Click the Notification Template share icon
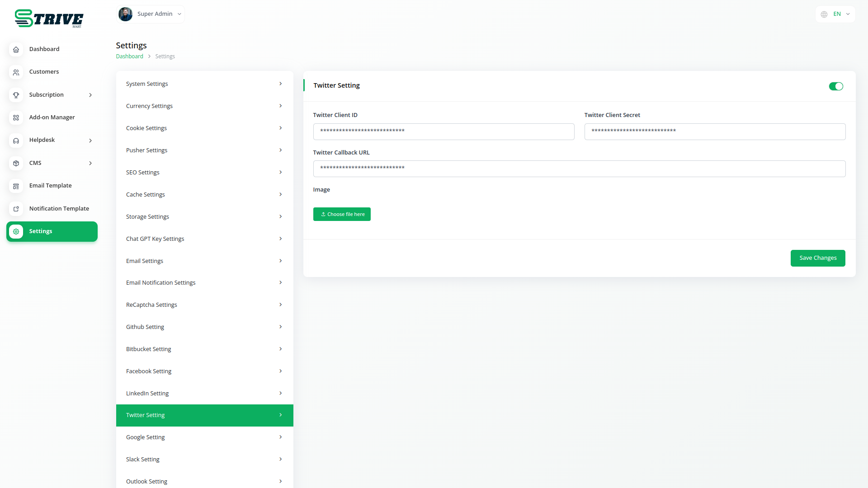Screen dimensions: 868x488 tap(16, 209)
